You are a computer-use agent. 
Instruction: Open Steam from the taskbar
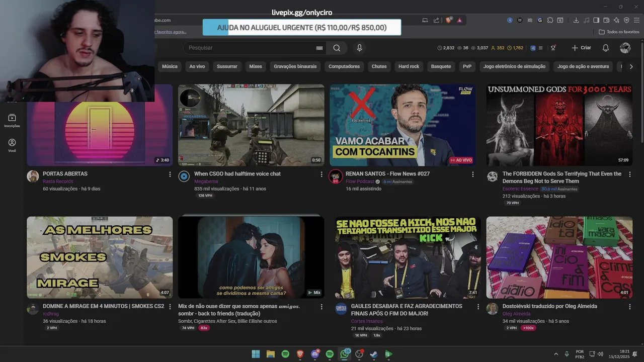coord(373,354)
